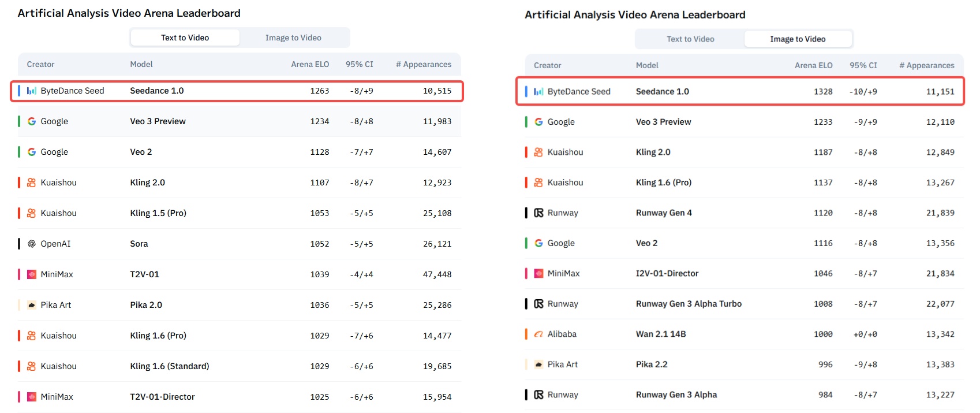Sort right table by # Appearances header
The width and height of the screenshot is (980, 413).
[x=927, y=65]
